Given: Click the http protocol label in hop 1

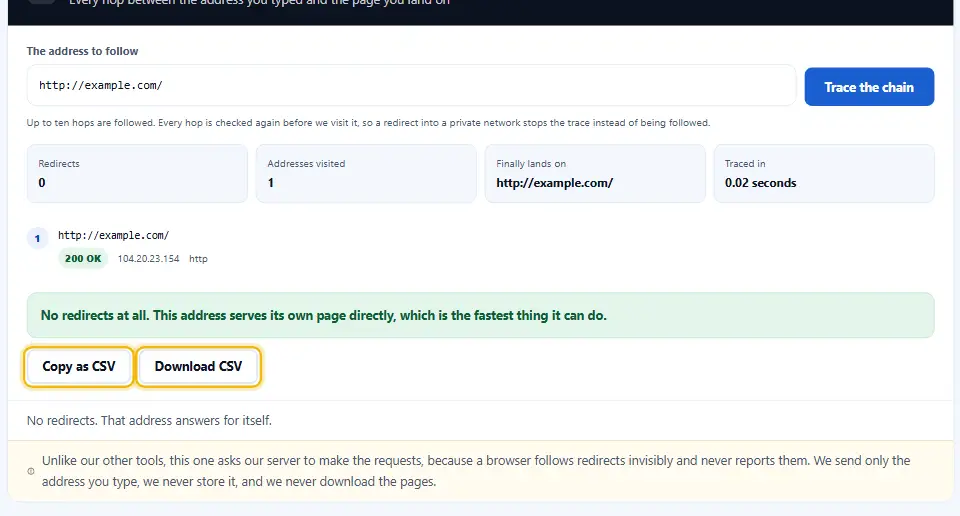Looking at the screenshot, I should tap(198, 259).
